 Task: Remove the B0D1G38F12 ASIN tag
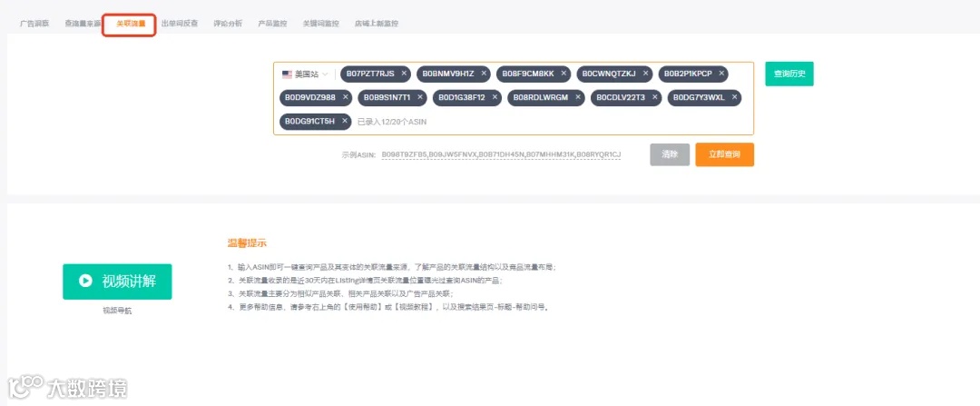pyautogui.click(x=495, y=97)
